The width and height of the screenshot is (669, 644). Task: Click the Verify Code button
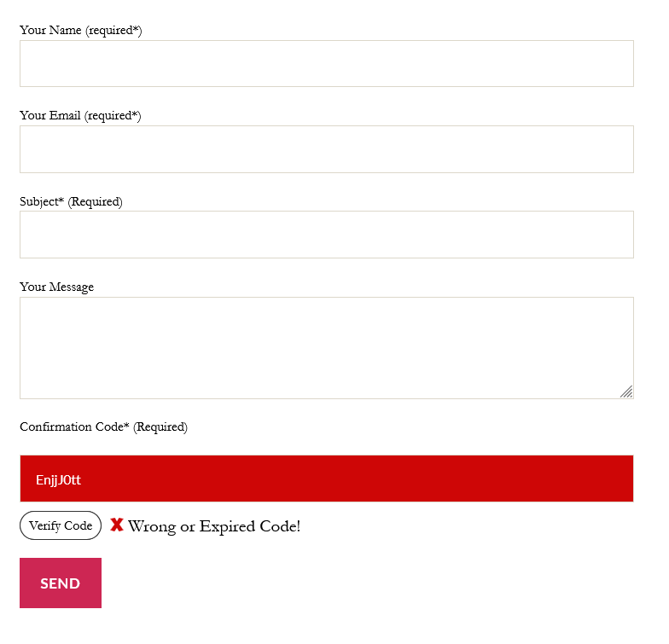pos(61,525)
